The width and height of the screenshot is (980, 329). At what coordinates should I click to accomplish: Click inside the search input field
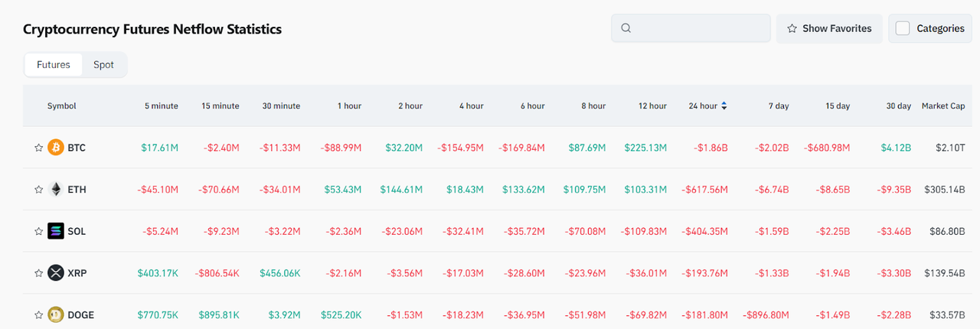(698, 28)
